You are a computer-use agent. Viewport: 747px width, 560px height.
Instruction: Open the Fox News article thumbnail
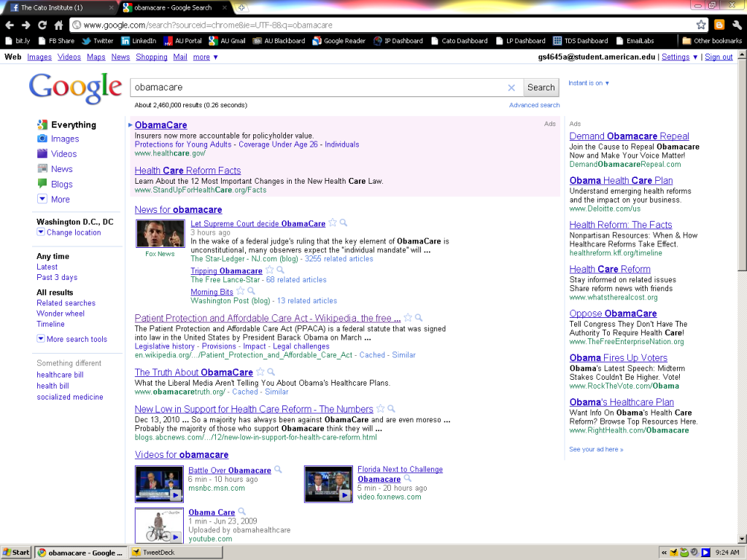click(160, 233)
